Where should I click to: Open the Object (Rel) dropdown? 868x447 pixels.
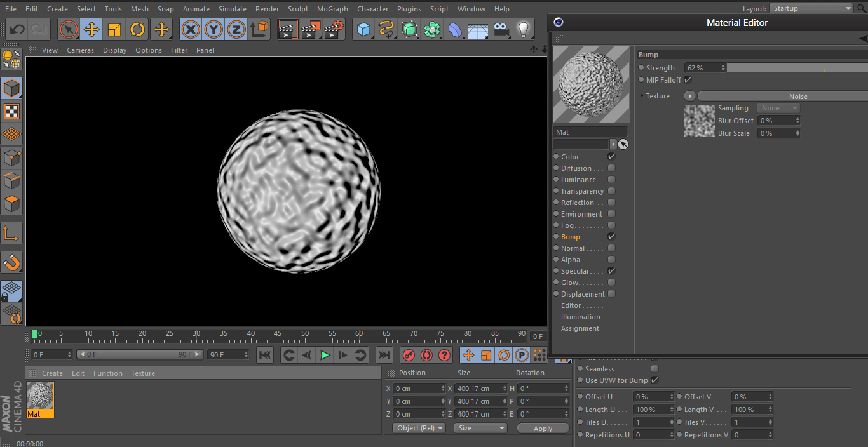[418, 428]
